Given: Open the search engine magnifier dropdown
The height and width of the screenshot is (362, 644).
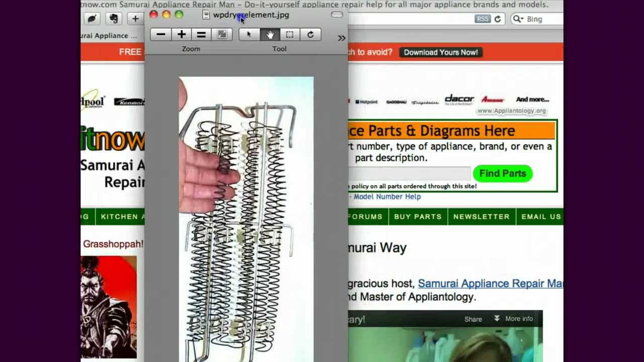Looking at the screenshot, I should tap(518, 19).
